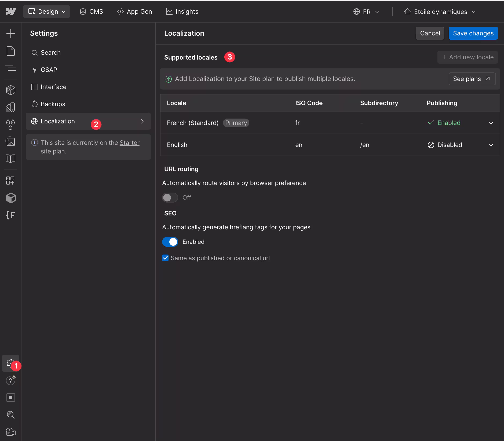Toggle automatic visitor routing switch
504x441 pixels.
point(170,197)
